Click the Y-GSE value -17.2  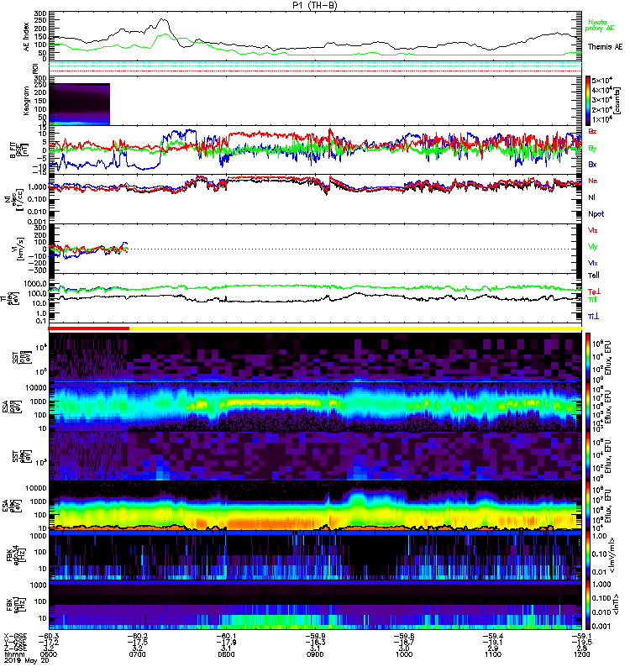49,643
